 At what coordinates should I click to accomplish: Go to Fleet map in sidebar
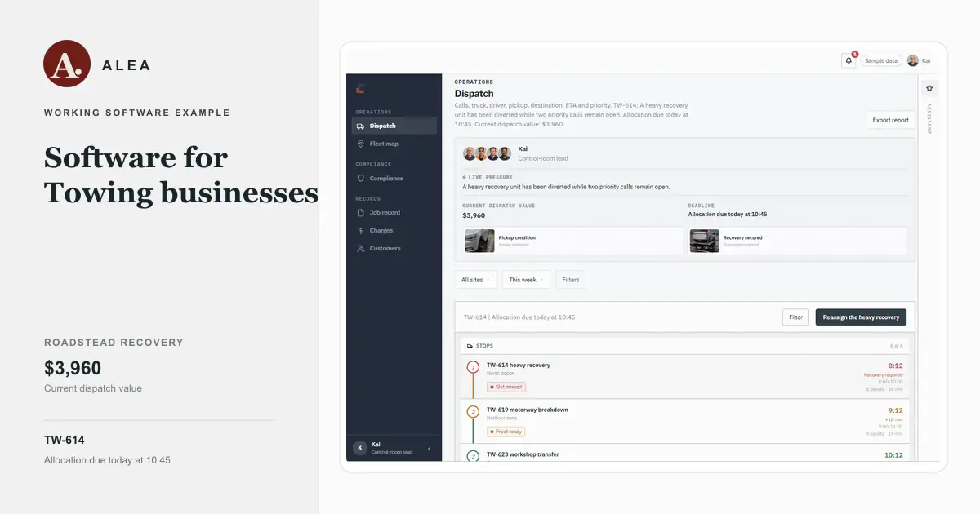pyautogui.click(x=394, y=144)
